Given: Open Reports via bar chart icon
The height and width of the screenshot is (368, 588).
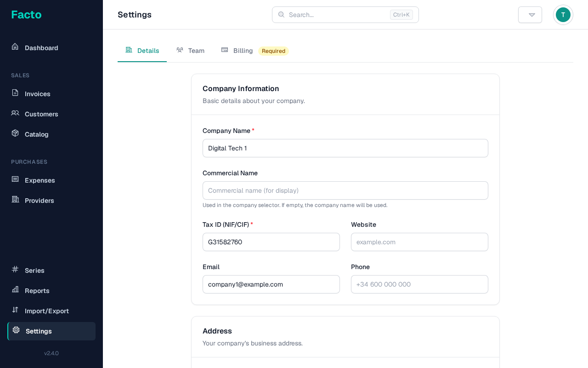Looking at the screenshot, I should [x=15, y=290].
